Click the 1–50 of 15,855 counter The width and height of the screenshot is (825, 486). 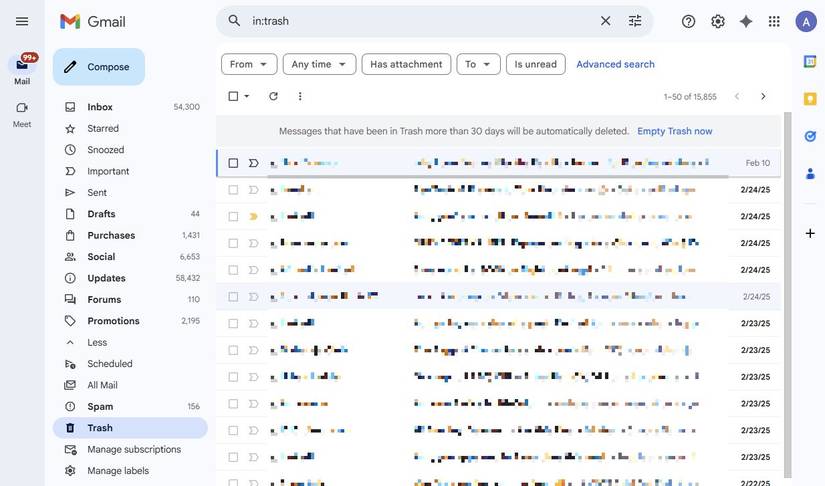pos(690,97)
